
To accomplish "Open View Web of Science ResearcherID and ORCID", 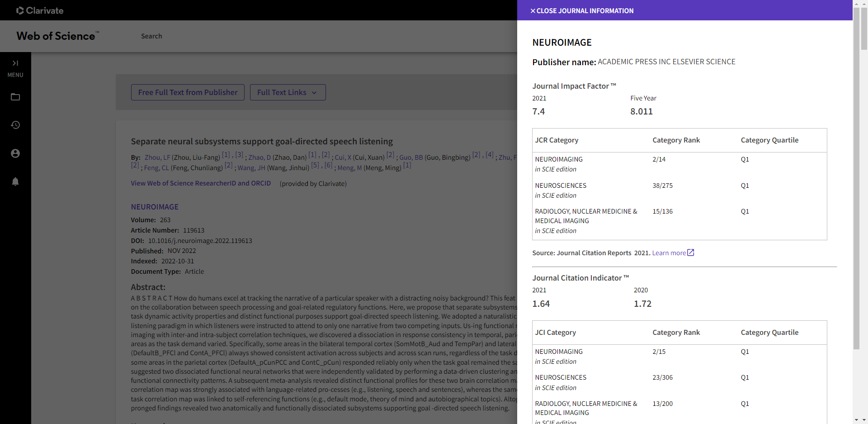I will (x=201, y=183).
